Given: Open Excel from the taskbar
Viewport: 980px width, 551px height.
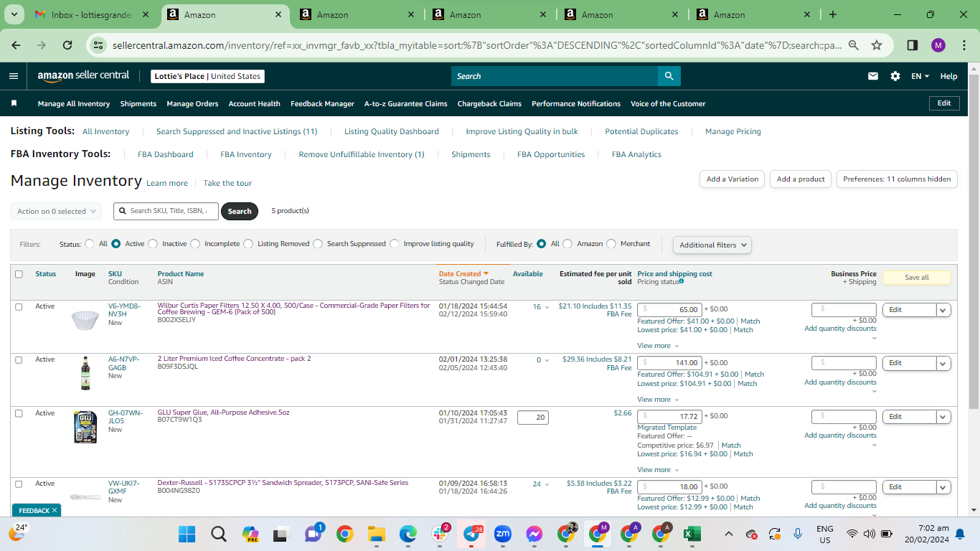Looking at the screenshot, I should tap(692, 534).
